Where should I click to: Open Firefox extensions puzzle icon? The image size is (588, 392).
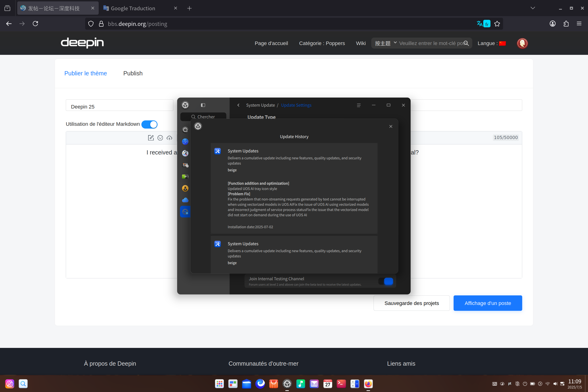[x=566, y=24]
